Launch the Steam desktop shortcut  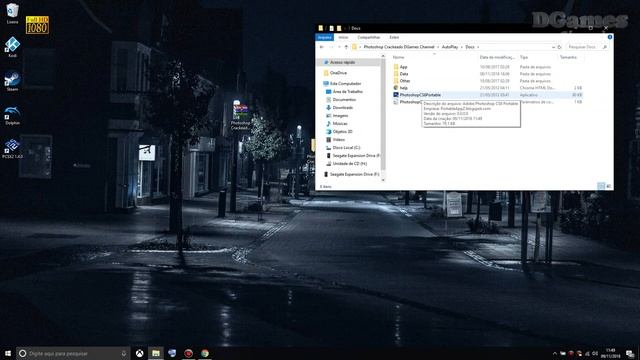click(x=12, y=81)
